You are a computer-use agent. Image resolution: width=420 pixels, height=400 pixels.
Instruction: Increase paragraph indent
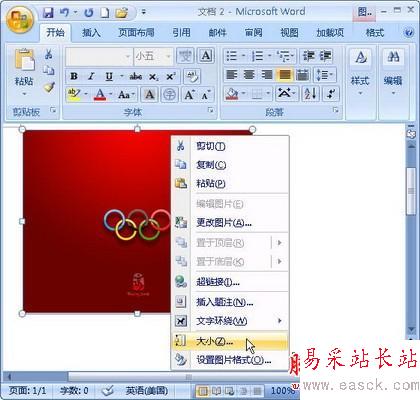(x=325, y=56)
